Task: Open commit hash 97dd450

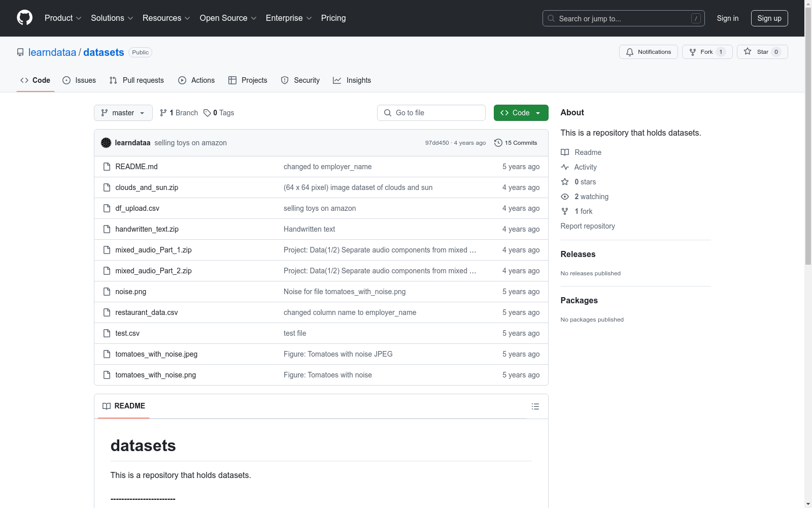Action: tap(437, 143)
